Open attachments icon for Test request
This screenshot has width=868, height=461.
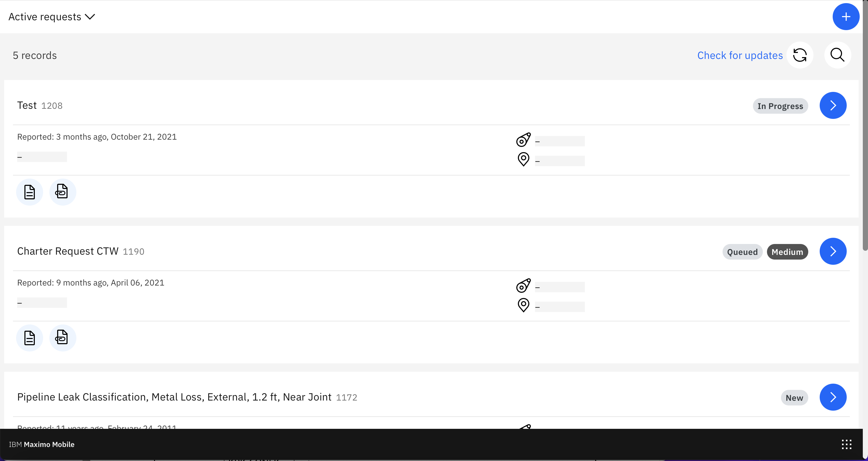click(x=63, y=192)
